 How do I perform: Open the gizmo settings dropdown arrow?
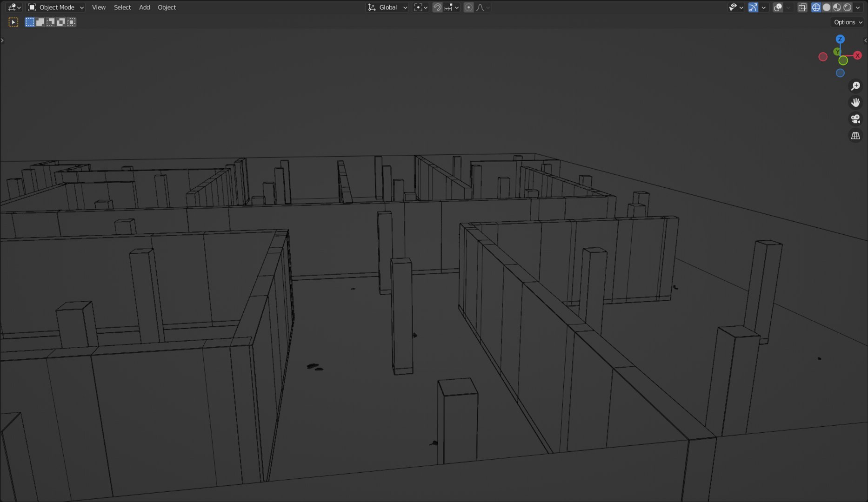point(763,7)
